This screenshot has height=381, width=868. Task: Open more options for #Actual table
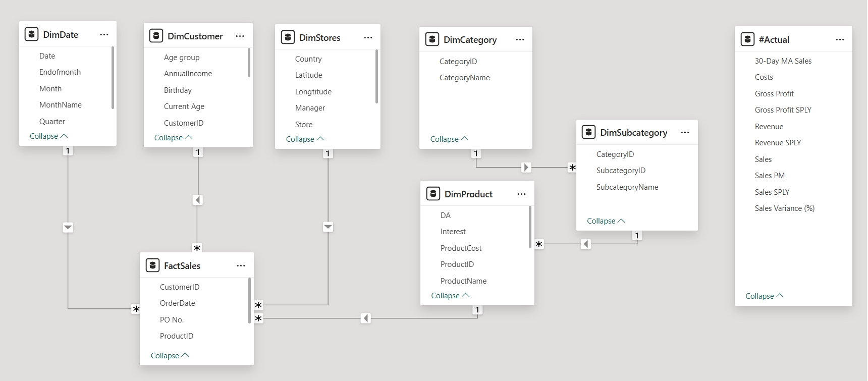840,40
